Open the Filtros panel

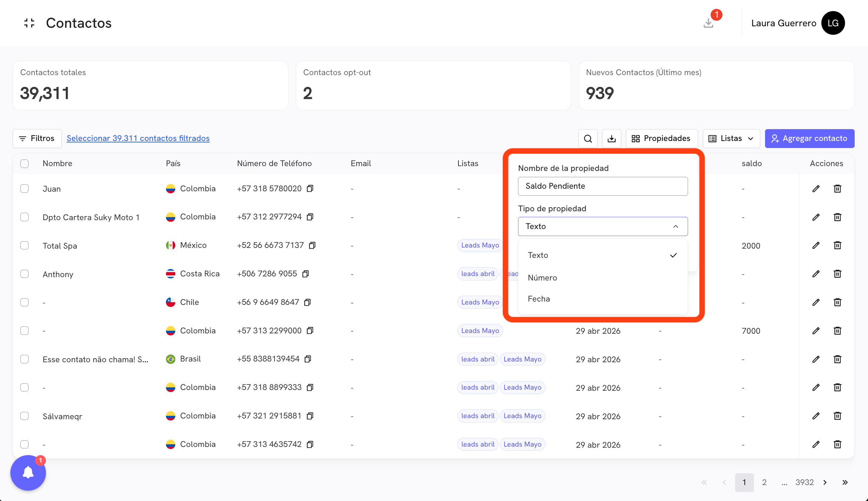pyautogui.click(x=37, y=138)
